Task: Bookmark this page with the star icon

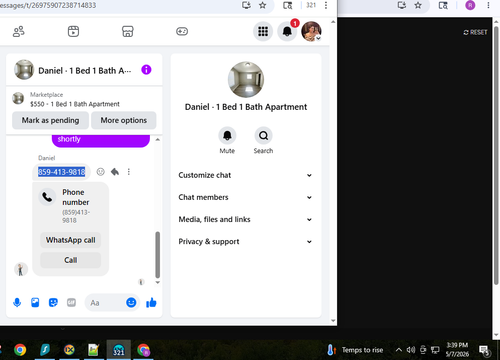Action: point(263,5)
